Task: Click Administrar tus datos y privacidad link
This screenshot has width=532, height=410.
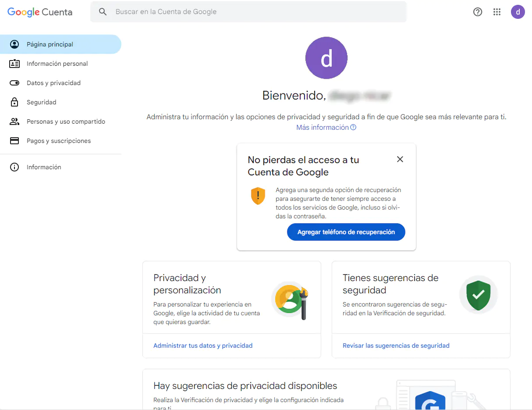Action: (203, 346)
